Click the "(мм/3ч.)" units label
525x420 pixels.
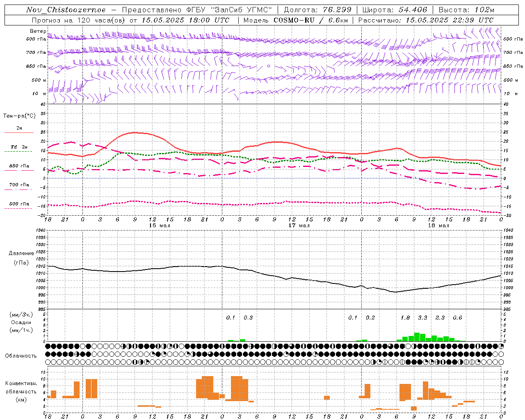pyautogui.click(x=21, y=315)
